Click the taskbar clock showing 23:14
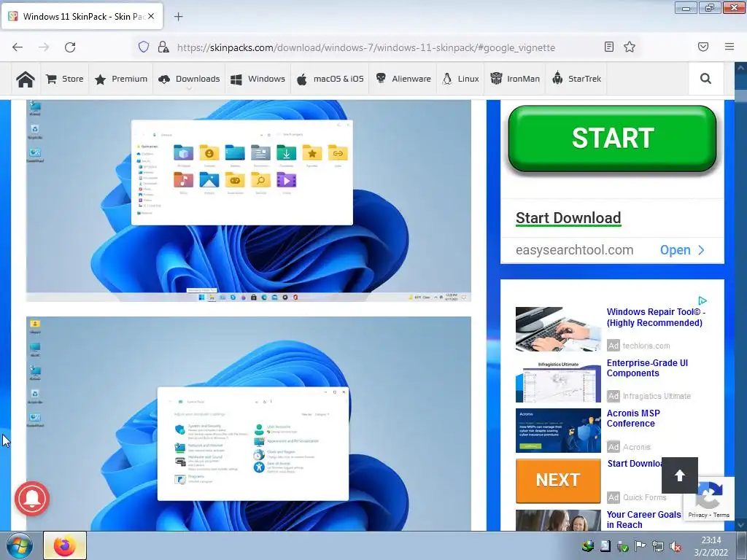The image size is (747, 560). point(711,546)
